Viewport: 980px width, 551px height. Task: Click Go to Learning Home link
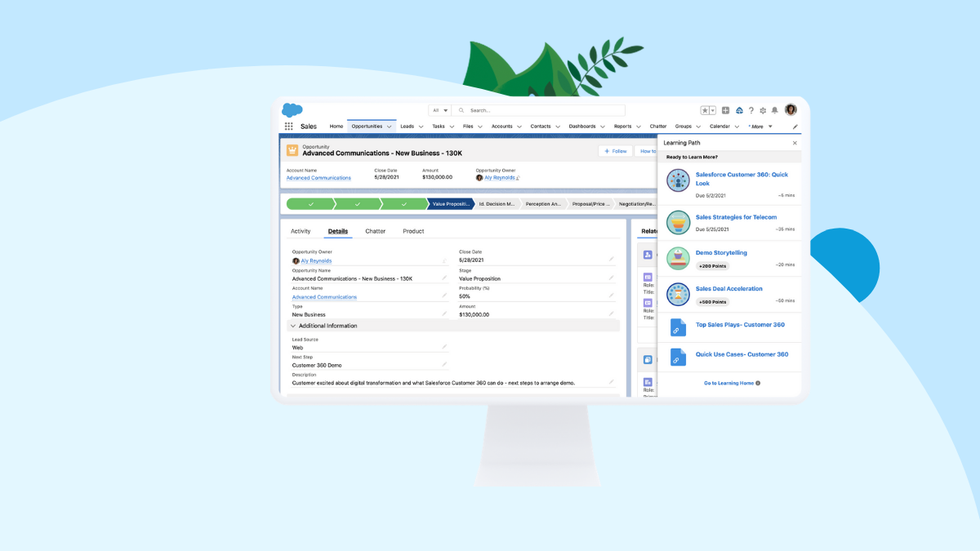click(x=728, y=383)
